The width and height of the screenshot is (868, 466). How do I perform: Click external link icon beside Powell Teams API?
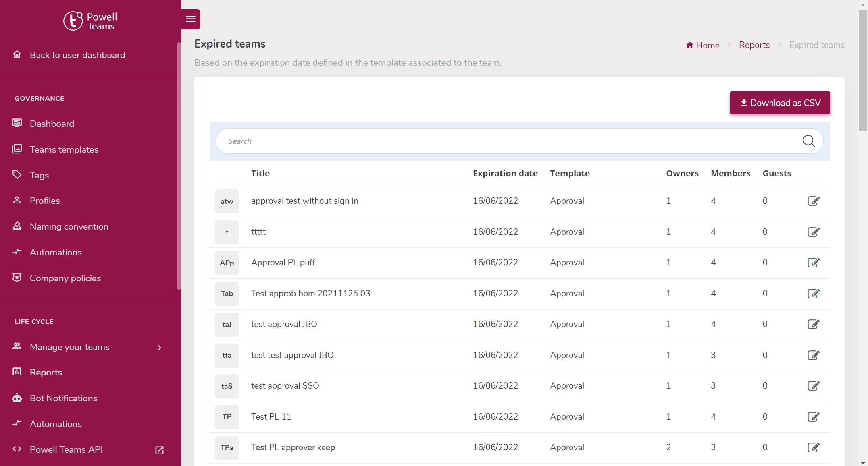[x=160, y=450]
